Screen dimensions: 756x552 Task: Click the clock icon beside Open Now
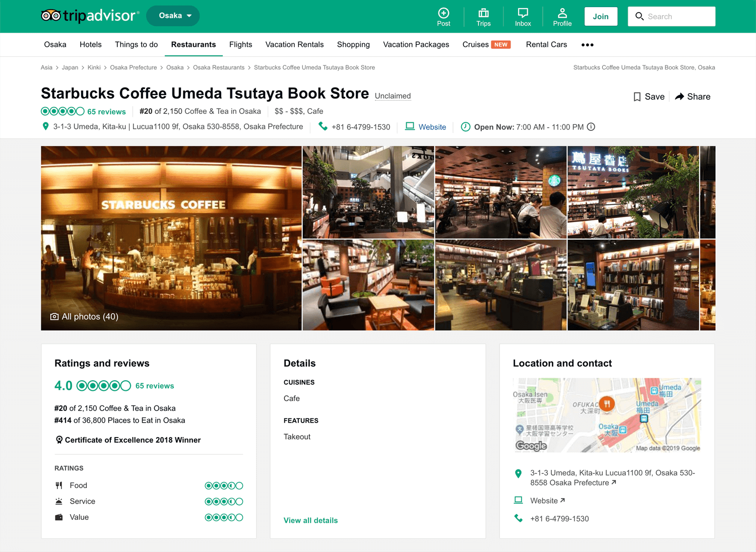coord(466,127)
